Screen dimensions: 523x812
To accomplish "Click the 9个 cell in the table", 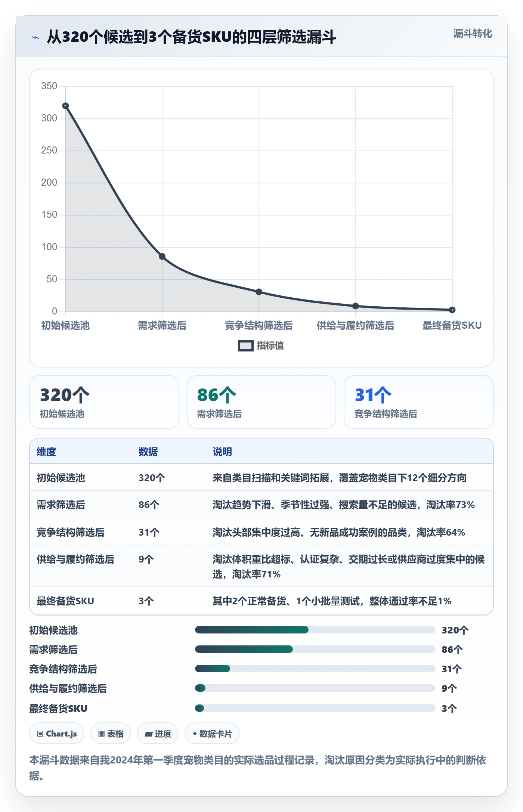I will tap(146, 559).
